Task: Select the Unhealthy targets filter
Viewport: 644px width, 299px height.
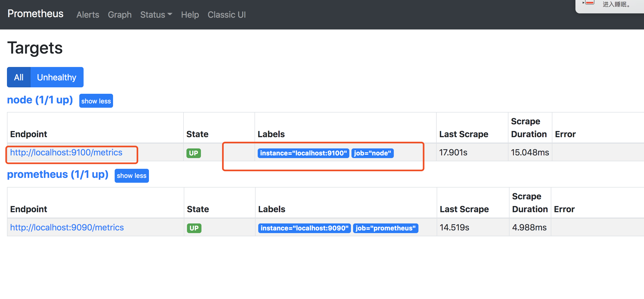Action: pos(57,77)
